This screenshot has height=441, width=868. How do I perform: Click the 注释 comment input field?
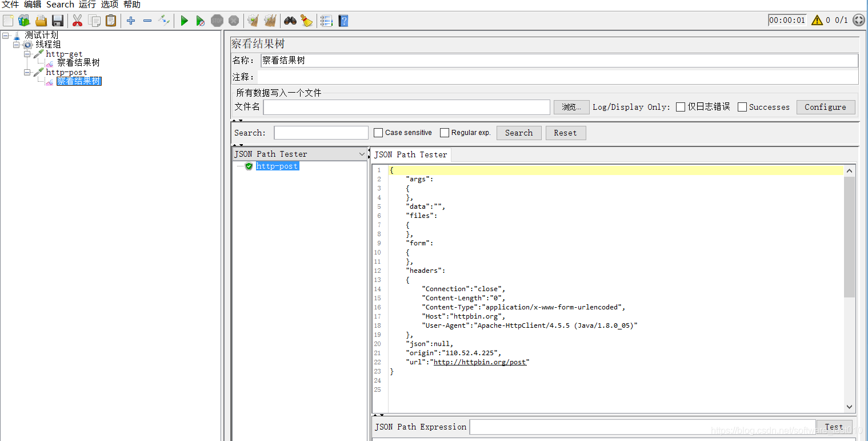coord(558,77)
